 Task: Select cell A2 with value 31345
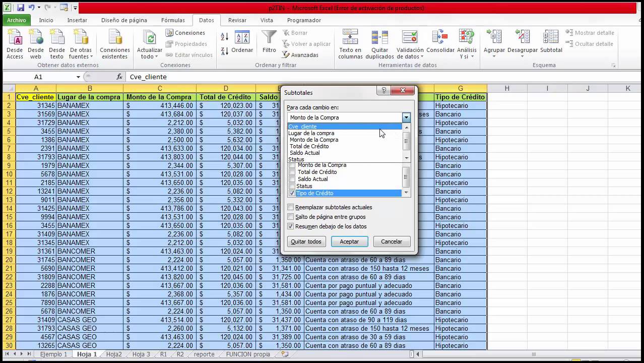click(x=35, y=105)
